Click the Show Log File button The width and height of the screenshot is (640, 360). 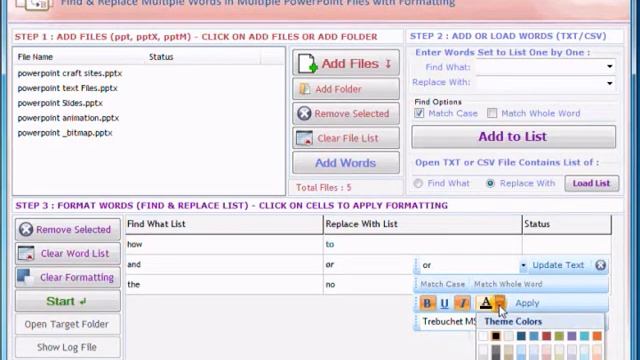pos(68,347)
